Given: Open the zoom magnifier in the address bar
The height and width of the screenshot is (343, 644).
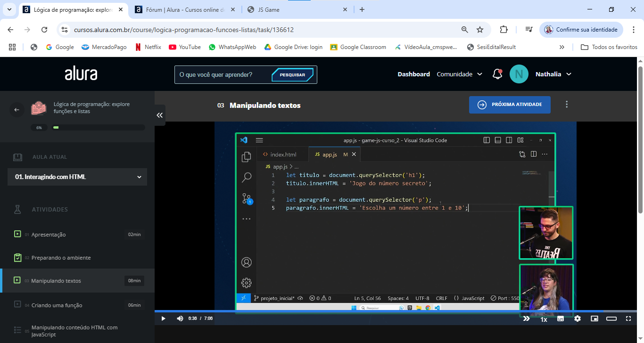Looking at the screenshot, I should (x=465, y=30).
